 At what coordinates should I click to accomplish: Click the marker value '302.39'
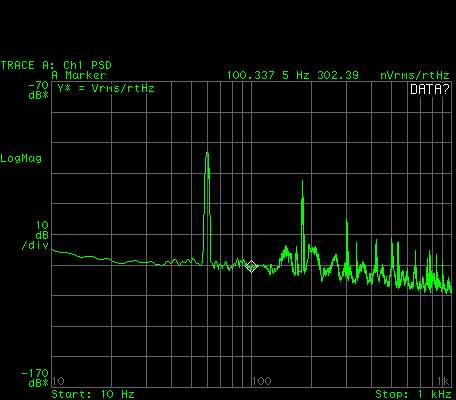(338, 75)
